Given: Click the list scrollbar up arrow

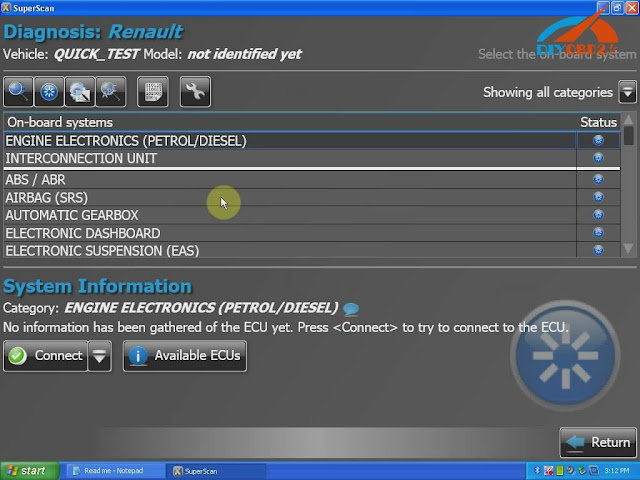Looking at the screenshot, I should [629, 119].
